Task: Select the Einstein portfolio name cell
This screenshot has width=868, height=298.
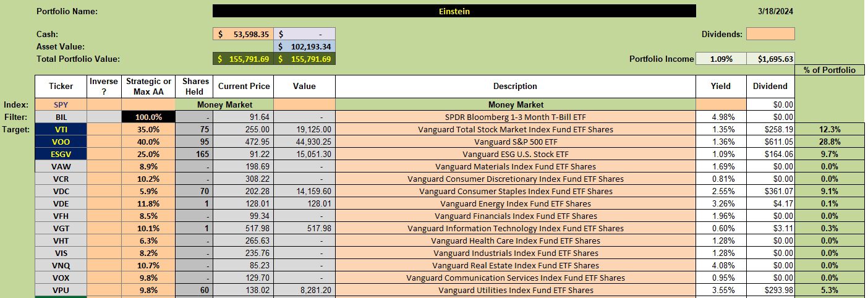Action: (454, 11)
